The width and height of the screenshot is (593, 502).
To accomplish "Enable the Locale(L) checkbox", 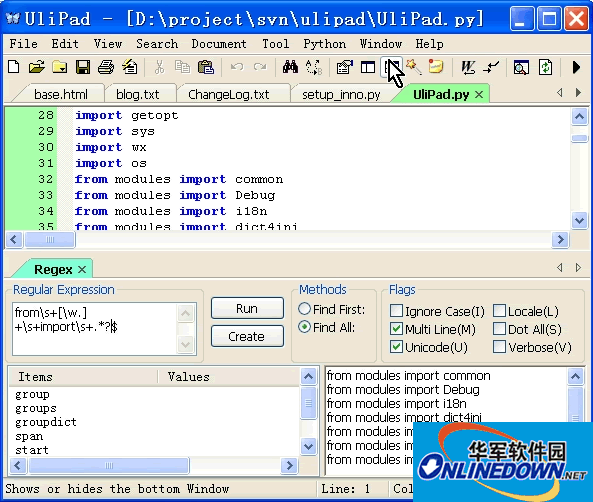I will pos(499,311).
